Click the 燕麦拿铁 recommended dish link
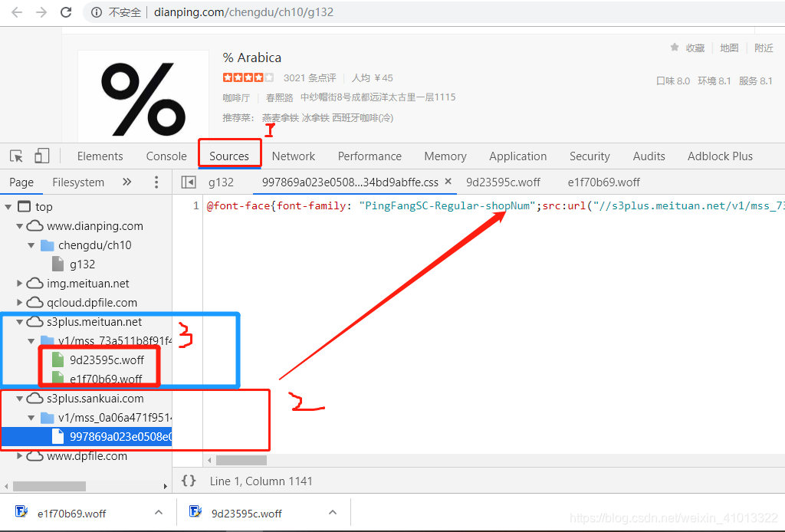Screen dimensions: 785x532 tap(281, 117)
